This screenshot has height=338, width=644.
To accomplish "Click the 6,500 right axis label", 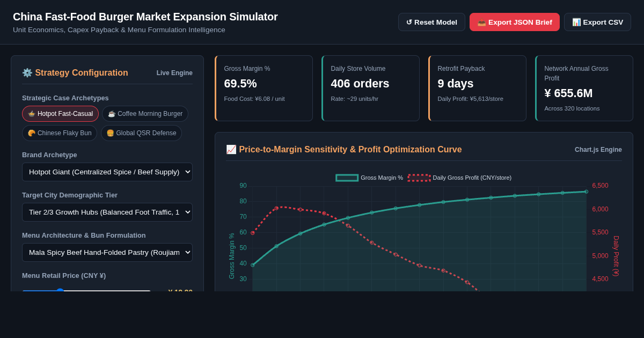I will pyautogui.click(x=600, y=186).
